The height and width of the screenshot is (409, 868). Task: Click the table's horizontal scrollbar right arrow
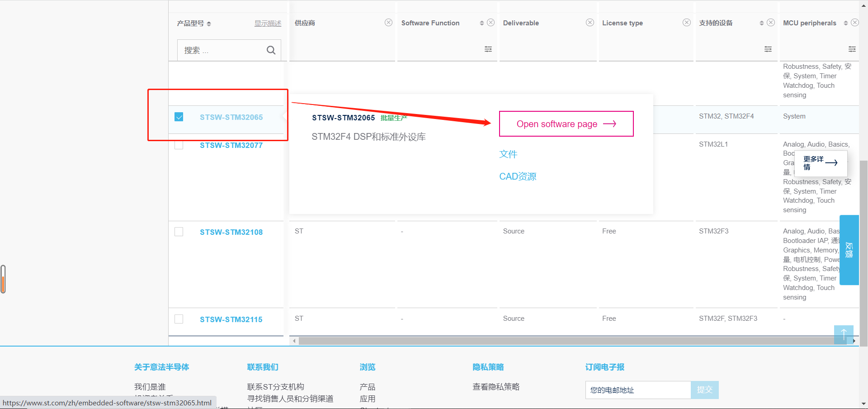[854, 341]
